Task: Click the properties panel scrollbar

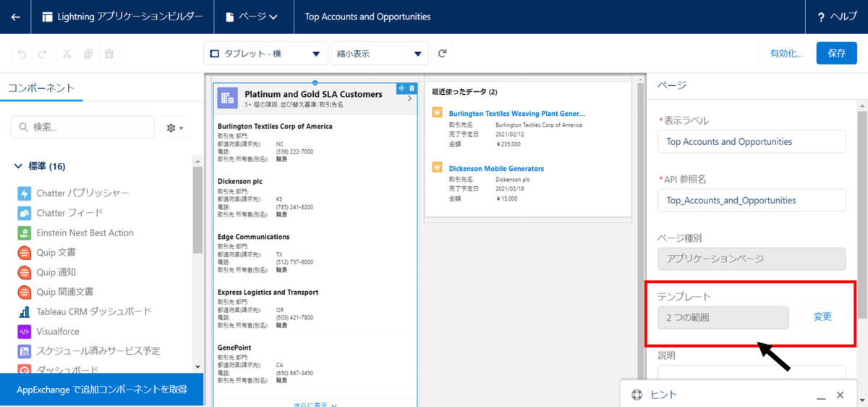Action: [x=862, y=214]
